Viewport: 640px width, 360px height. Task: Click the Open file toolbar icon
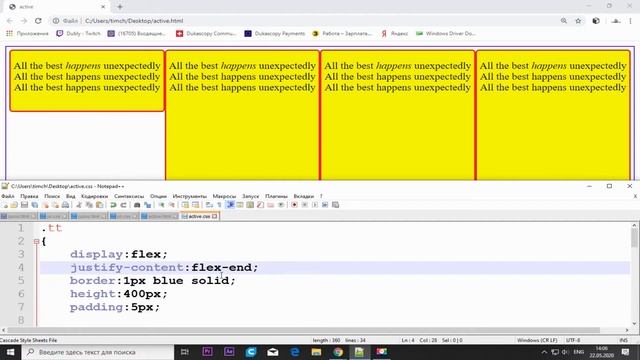[x=14, y=205]
